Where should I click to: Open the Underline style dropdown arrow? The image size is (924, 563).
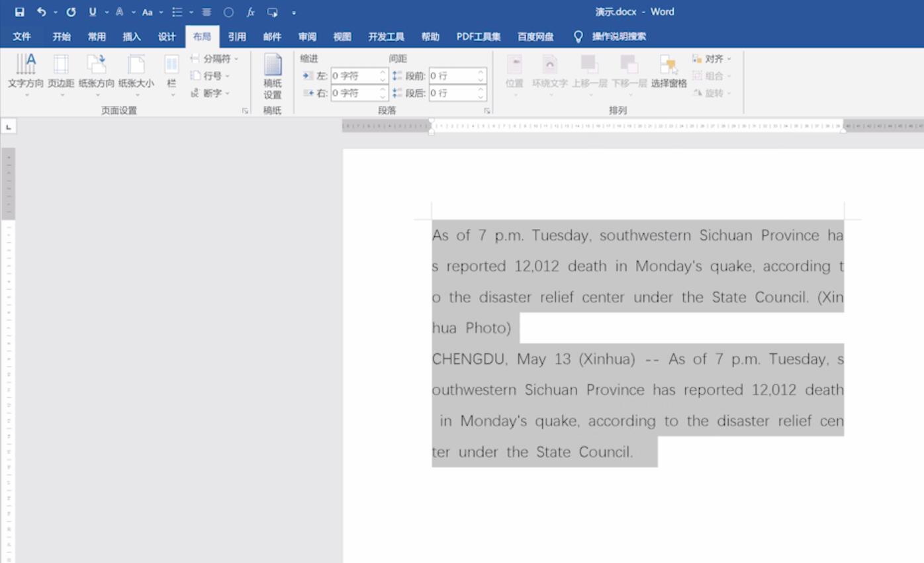106,13
